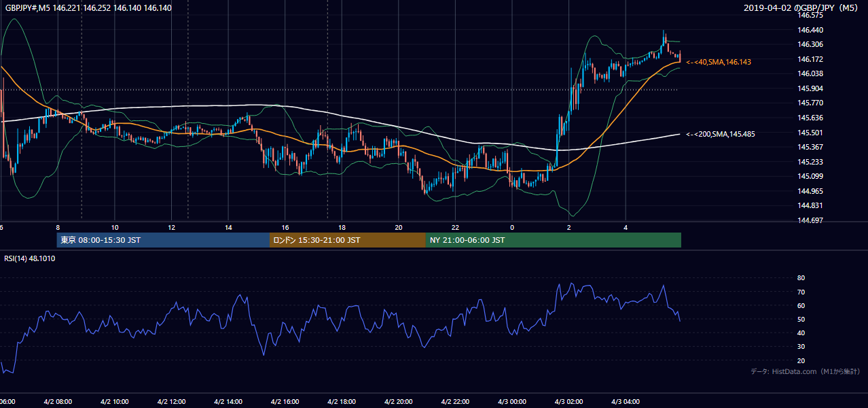The width and height of the screenshot is (868, 408).
Task: Click the London 15:30-21:00 JST session bar
Action: pos(348,240)
